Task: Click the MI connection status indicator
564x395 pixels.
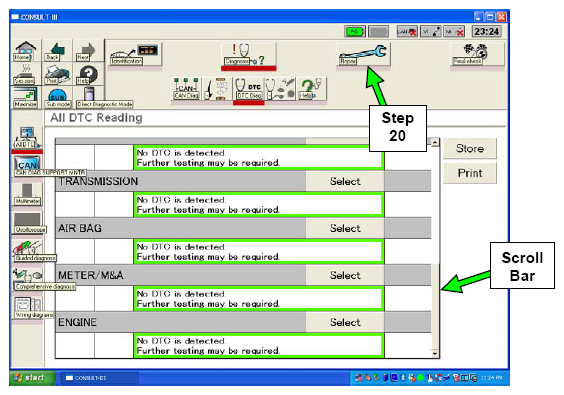Action: (454, 32)
